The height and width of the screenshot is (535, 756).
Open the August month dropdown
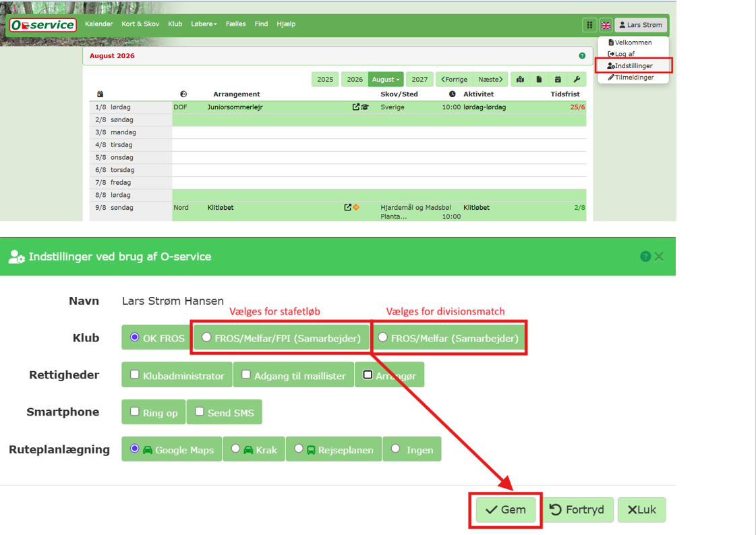click(386, 80)
